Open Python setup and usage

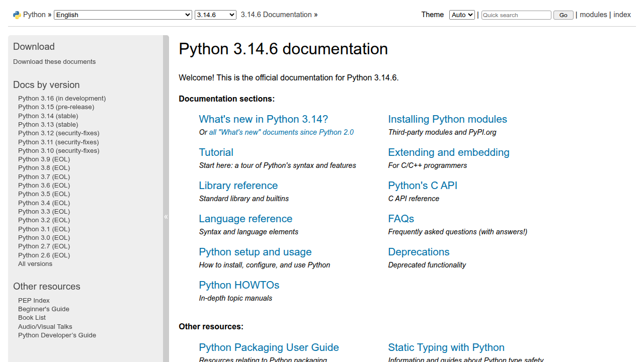click(x=255, y=252)
